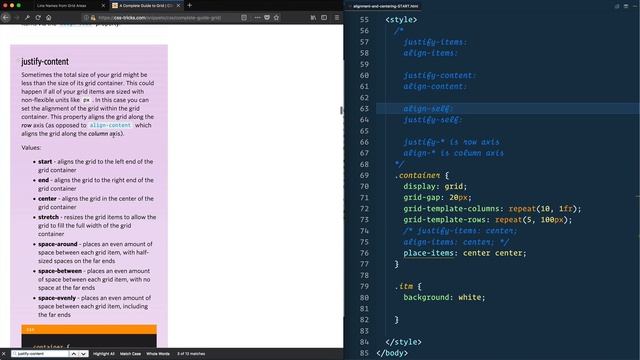Open editor more actions menu icon

(x=635, y=6)
